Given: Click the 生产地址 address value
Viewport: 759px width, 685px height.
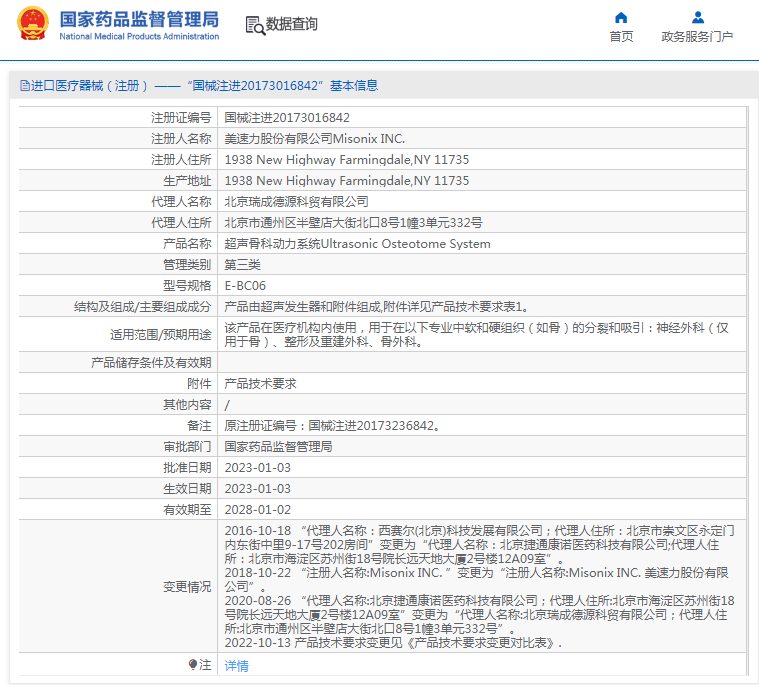Looking at the screenshot, I should 347,181.
